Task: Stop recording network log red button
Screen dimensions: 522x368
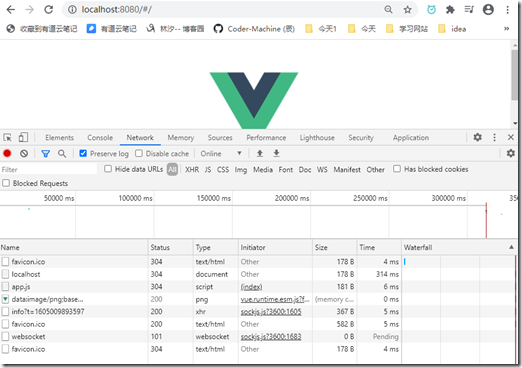Action: coord(7,153)
